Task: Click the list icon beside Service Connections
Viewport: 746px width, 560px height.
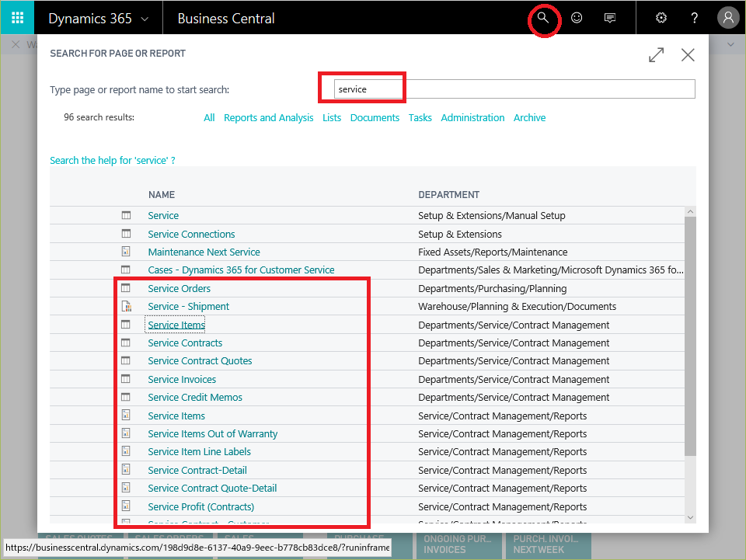Action: tap(126, 234)
